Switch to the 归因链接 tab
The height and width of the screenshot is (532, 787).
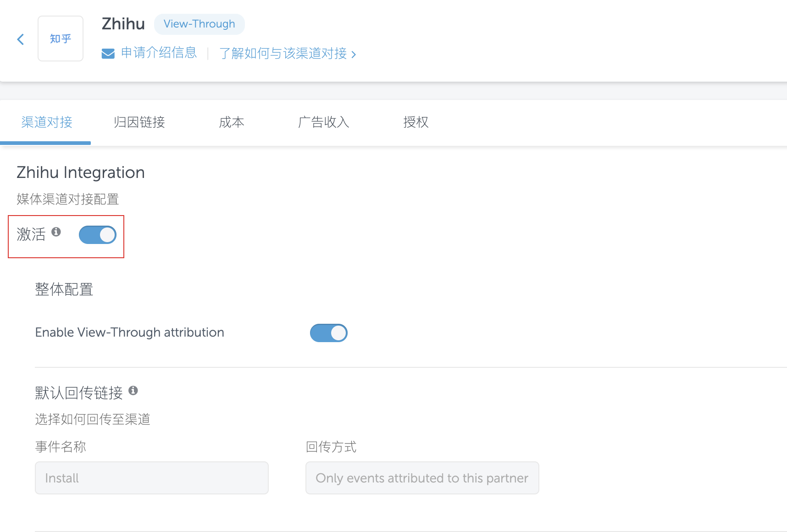pyautogui.click(x=139, y=122)
